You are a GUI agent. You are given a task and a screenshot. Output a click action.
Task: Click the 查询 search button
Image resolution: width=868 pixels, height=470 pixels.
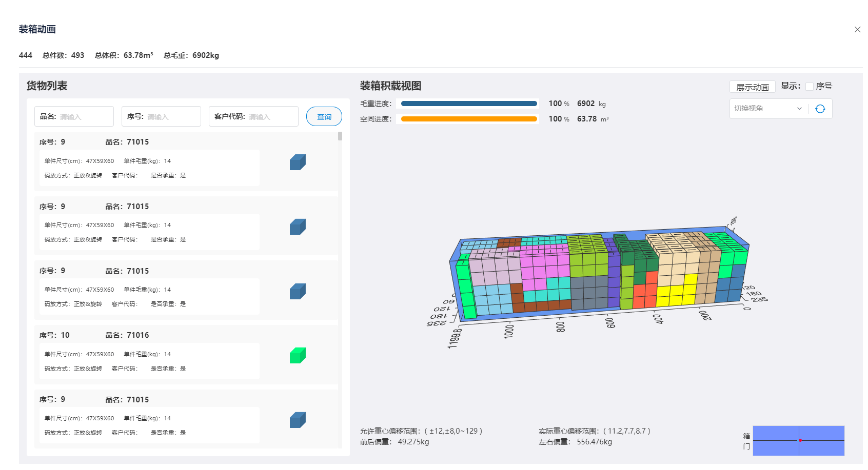tap(324, 117)
